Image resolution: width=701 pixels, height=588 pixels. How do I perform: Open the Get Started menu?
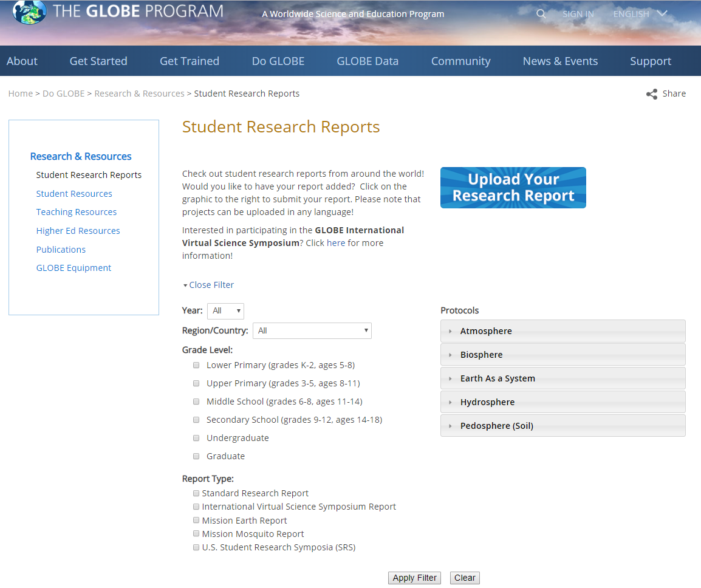click(98, 61)
